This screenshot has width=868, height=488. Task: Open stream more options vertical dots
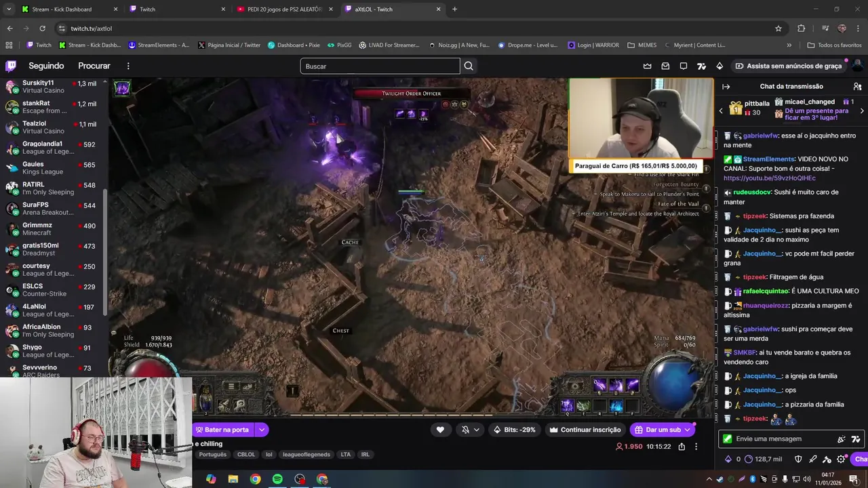pos(696,447)
